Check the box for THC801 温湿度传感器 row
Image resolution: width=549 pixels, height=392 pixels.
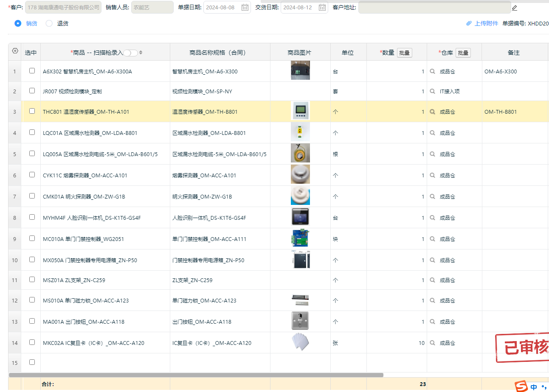click(32, 111)
